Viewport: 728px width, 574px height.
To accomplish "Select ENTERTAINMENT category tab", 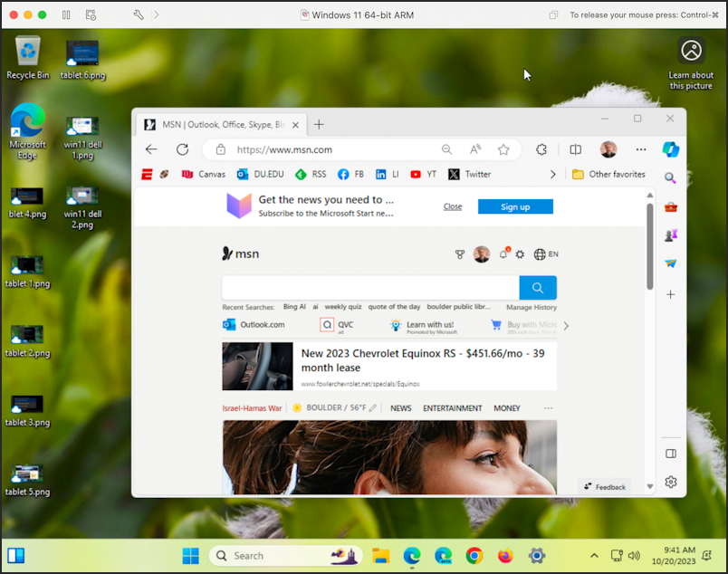I will coord(452,408).
